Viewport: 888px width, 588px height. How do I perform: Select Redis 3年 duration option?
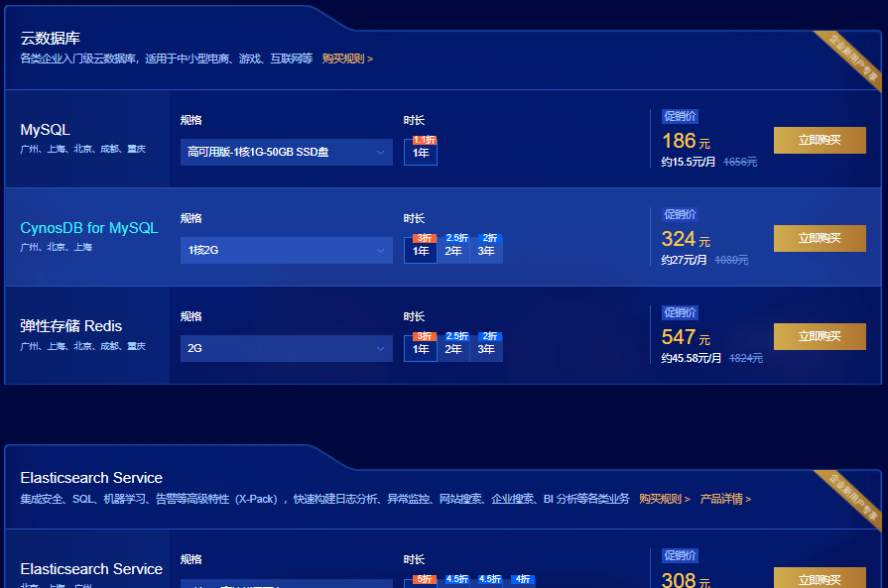point(486,349)
